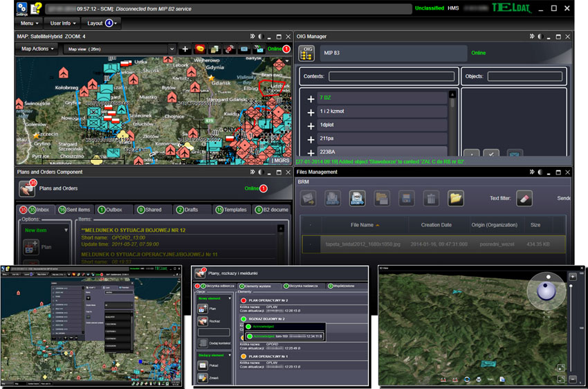588x389 pixels.
Task: Click the 3D view compass navigation ball
Action: pyautogui.click(x=546, y=291)
